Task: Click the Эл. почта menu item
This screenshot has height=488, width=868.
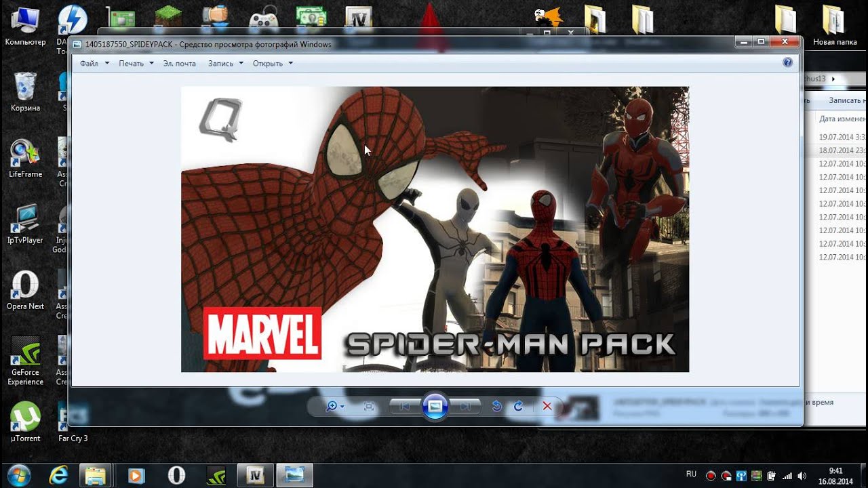Action: [x=180, y=63]
